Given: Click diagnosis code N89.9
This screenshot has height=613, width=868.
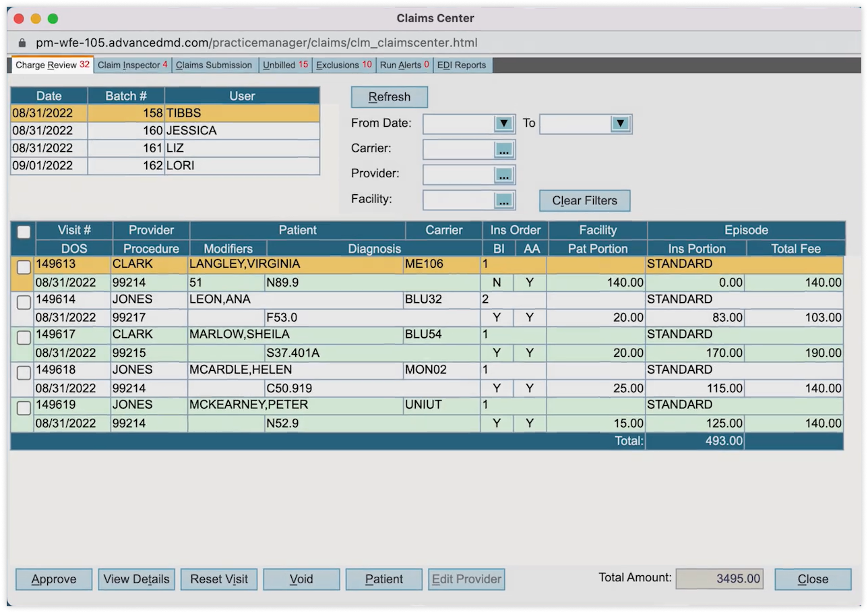Looking at the screenshot, I should coord(282,283).
